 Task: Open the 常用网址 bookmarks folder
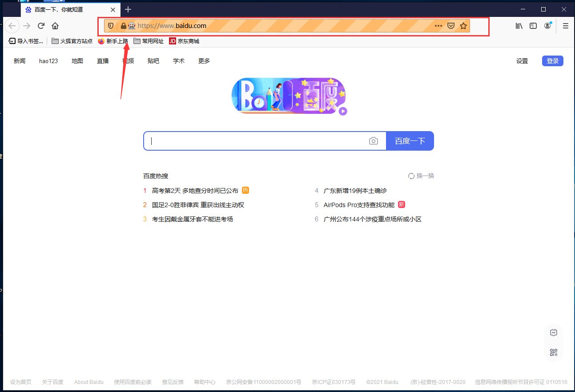[x=149, y=41]
